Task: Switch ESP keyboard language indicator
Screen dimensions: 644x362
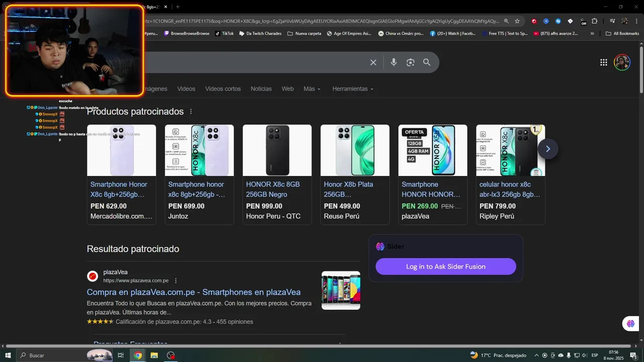Action: [595, 355]
